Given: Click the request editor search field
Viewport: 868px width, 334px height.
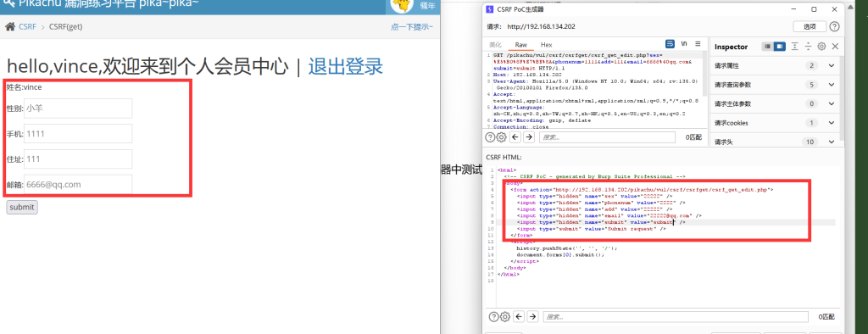Looking at the screenshot, I should pos(607,137).
